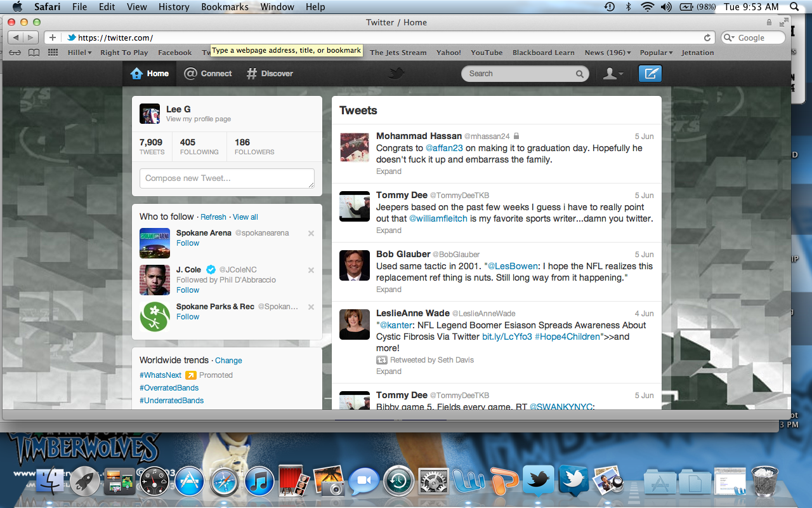Open The Jets Stream bookmark
The height and width of the screenshot is (508, 812).
398,53
